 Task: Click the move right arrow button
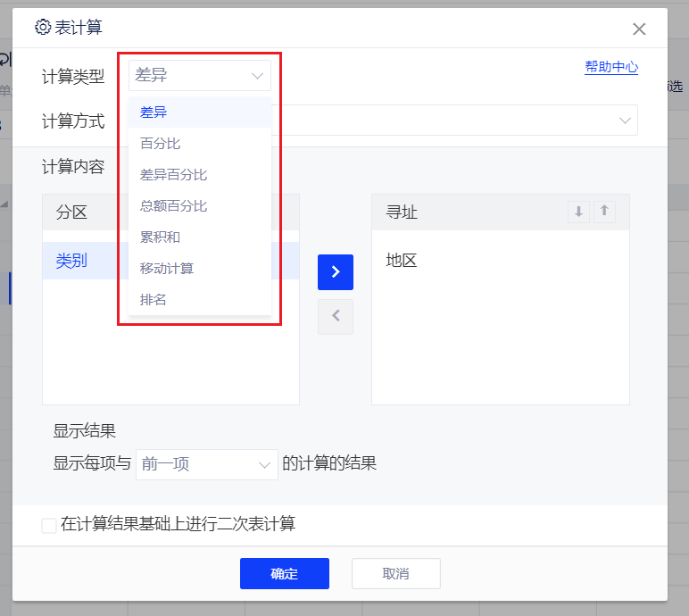336,272
